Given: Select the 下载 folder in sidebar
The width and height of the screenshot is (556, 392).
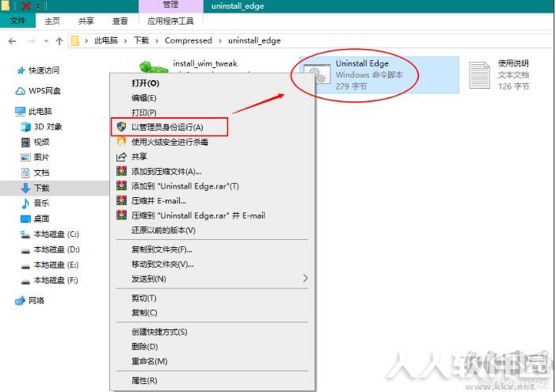Looking at the screenshot, I should (55, 188).
